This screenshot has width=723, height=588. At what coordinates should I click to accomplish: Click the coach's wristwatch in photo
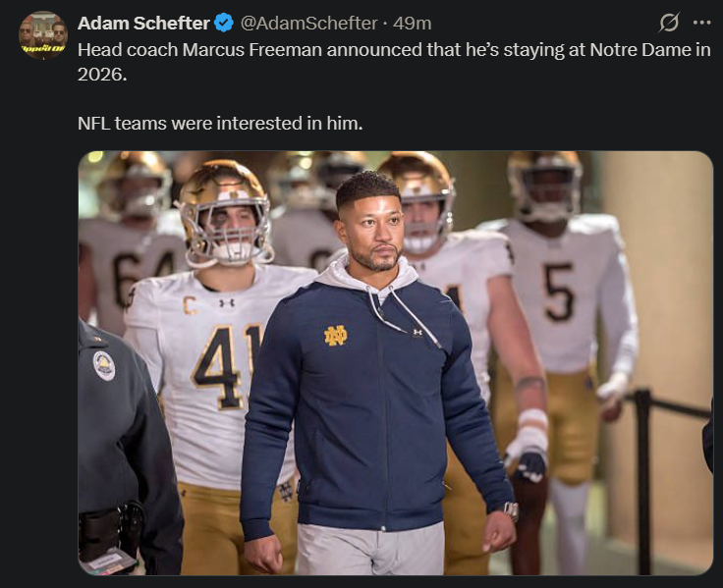(511, 510)
